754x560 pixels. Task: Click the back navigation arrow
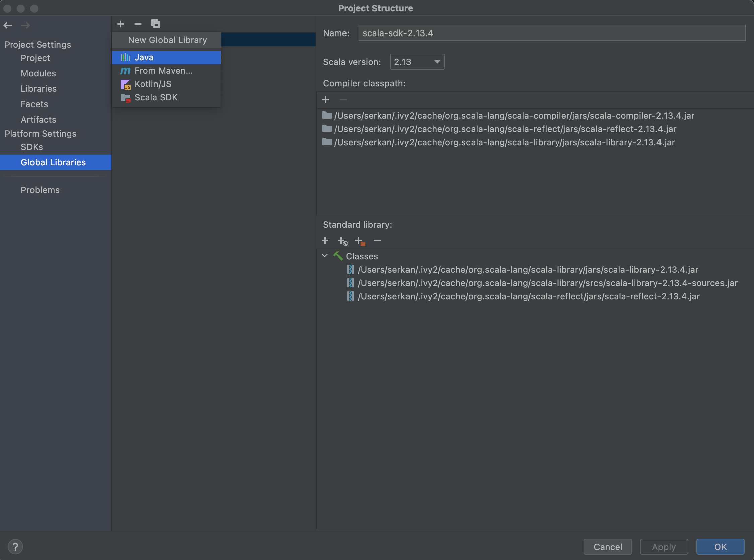tap(8, 25)
